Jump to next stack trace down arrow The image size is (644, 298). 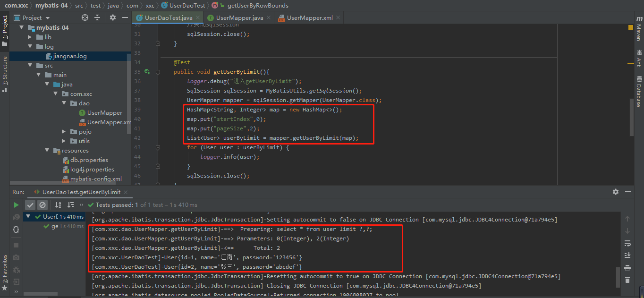point(627,231)
